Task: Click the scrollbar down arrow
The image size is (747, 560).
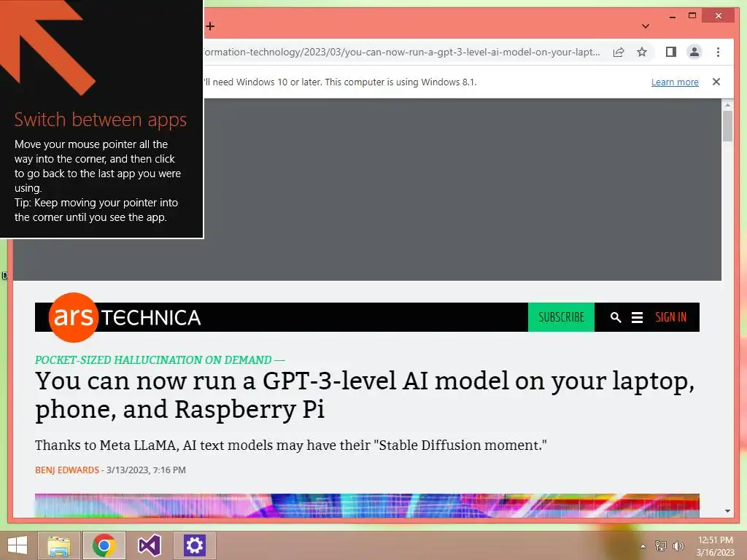Action: (727, 511)
